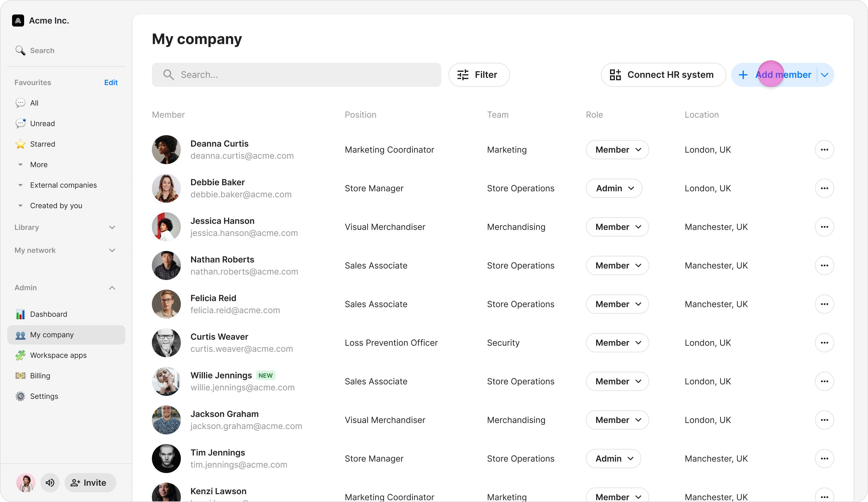
Task: Open Unread messages in favourites
Action: [42, 123]
